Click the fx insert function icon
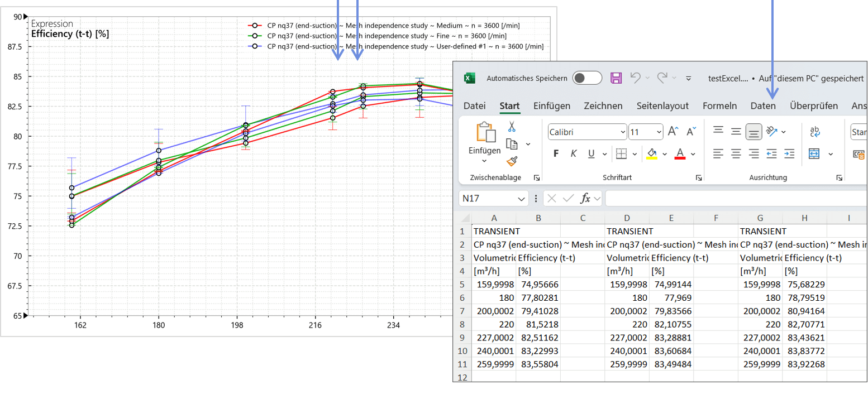Viewport: 868px width, 399px height. (x=585, y=198)
